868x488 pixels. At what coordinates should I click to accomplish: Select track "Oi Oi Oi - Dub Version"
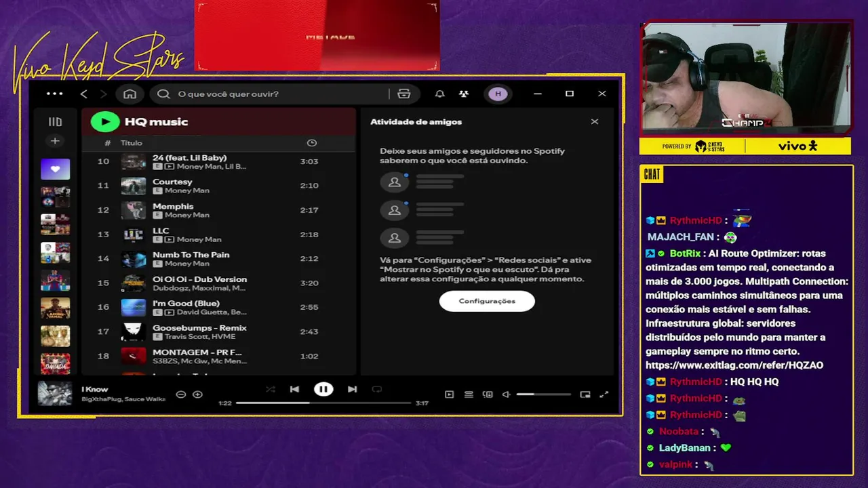[x=218, y=283]
